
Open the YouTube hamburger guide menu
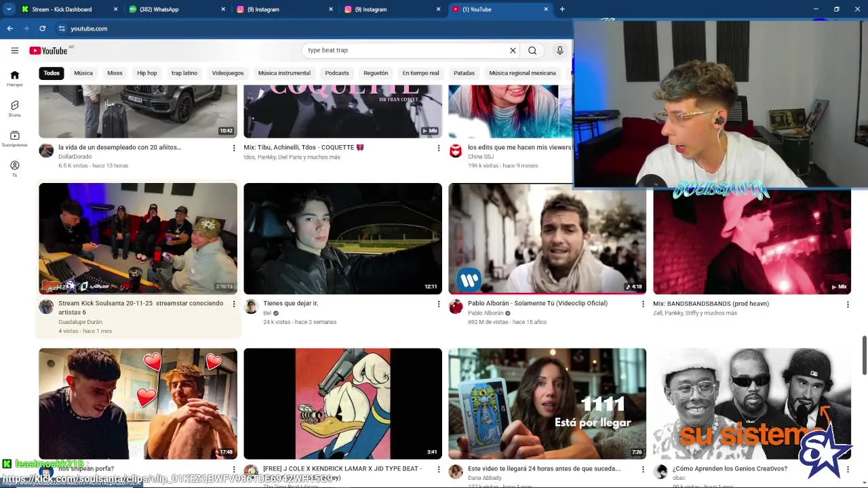point(14,50)
